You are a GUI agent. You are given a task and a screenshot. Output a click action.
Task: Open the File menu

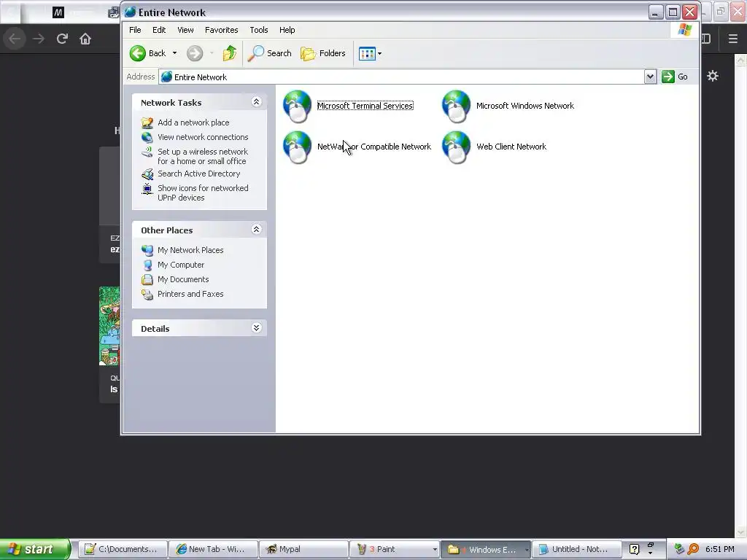pos(135,30)
